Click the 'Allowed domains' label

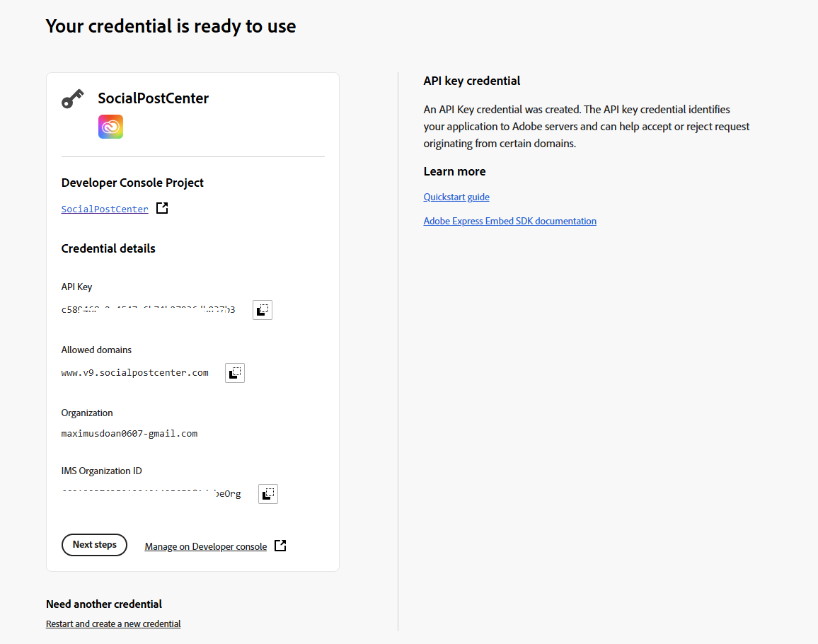tap(96, 350)
